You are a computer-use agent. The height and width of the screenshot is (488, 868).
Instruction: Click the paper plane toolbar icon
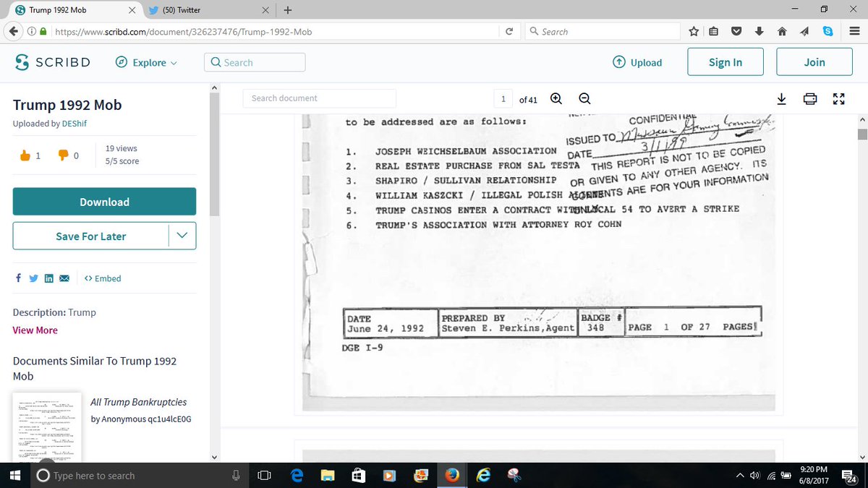(x=804, y=32)
